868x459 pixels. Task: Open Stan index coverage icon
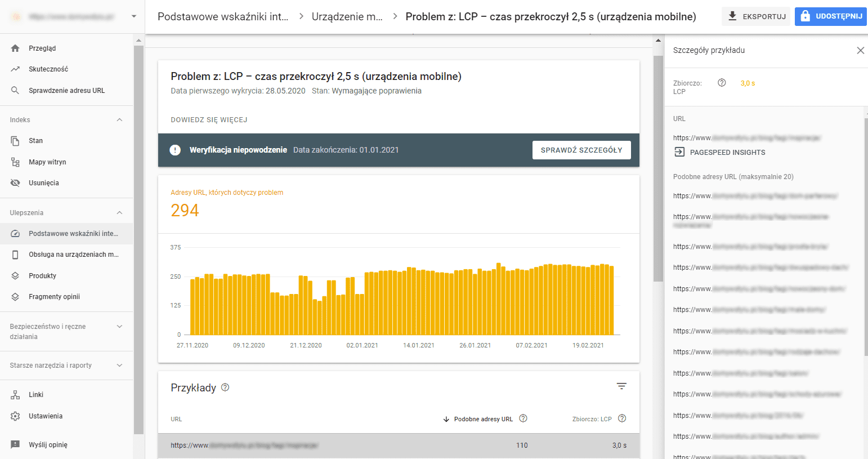15,141
